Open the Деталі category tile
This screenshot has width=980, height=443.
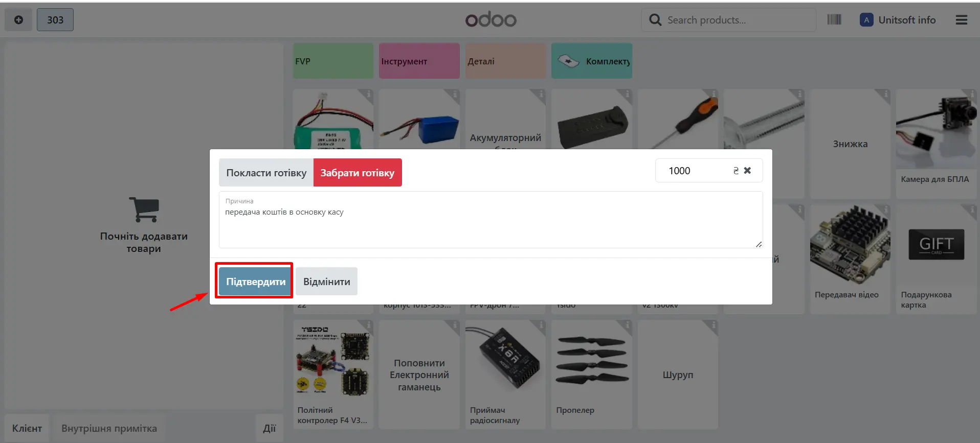tap(505, 61)
